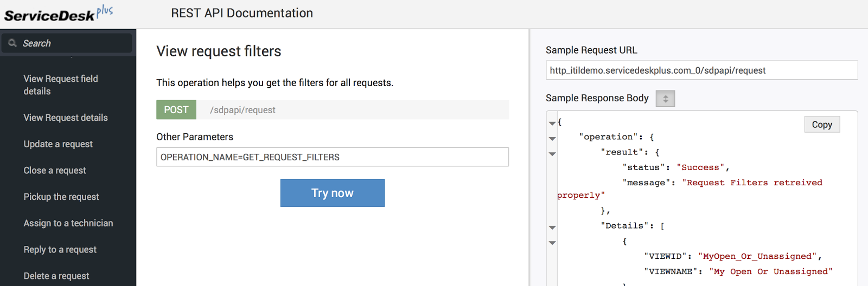Toggle the Sample Response Body expand icon
The width and height of the screenshot is (868, 286).
click(665, 99)
